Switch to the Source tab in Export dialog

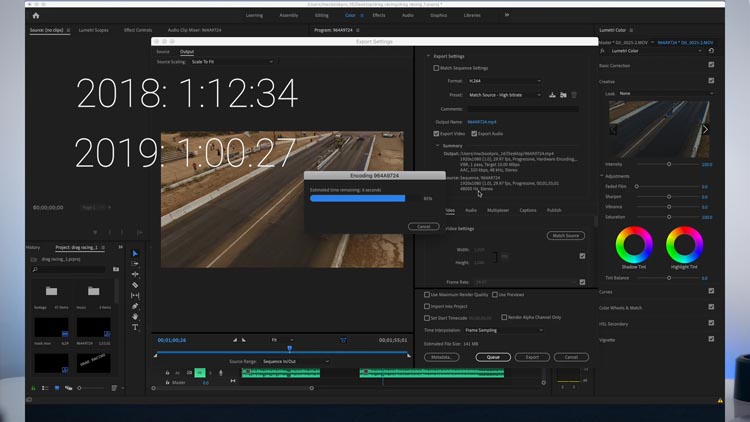pyautogui.click(x=163, y=52)
